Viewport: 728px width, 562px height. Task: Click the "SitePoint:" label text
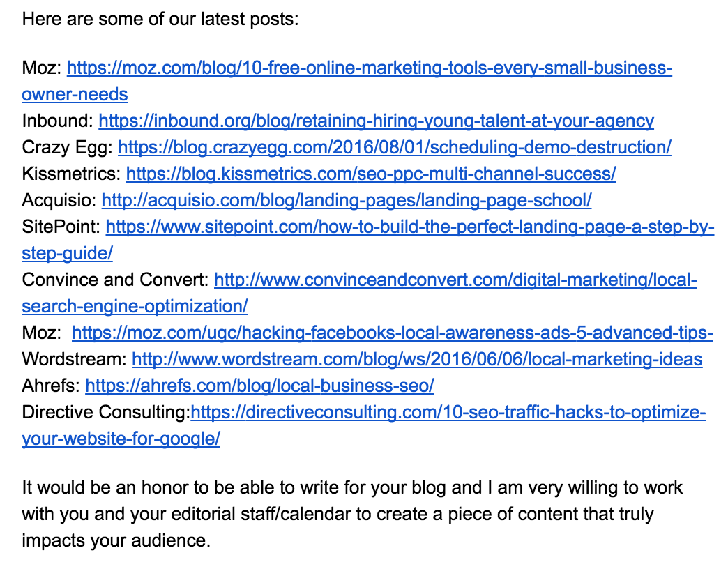click(x=61, y=227)
